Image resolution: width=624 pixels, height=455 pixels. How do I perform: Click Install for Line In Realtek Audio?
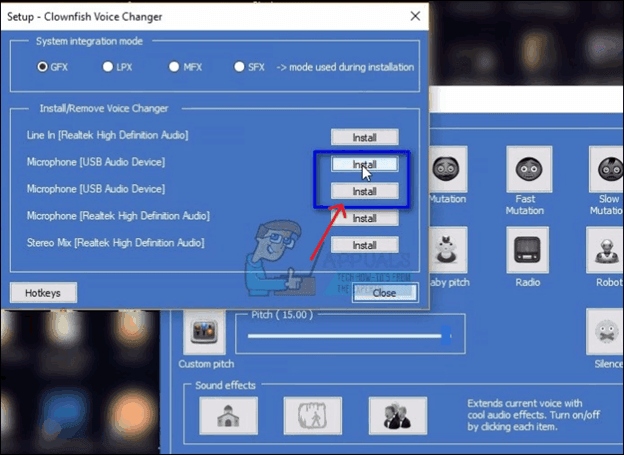364,137
